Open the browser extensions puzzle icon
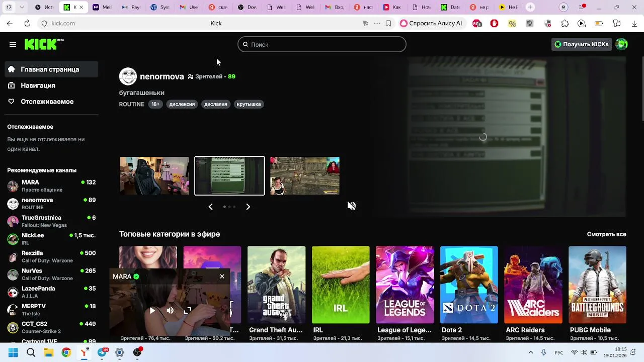 coord(565,23)
